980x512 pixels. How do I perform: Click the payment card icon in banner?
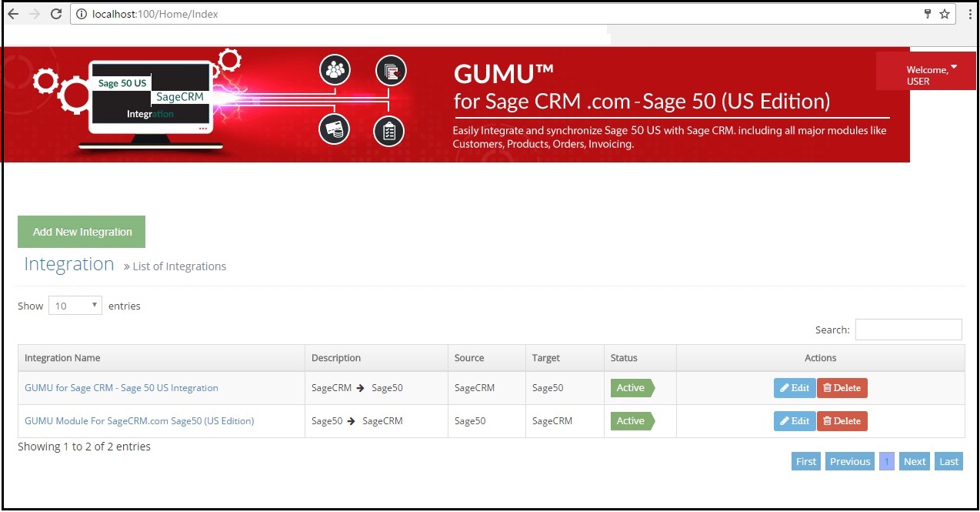pyautogui.click(x=335, y=129)
